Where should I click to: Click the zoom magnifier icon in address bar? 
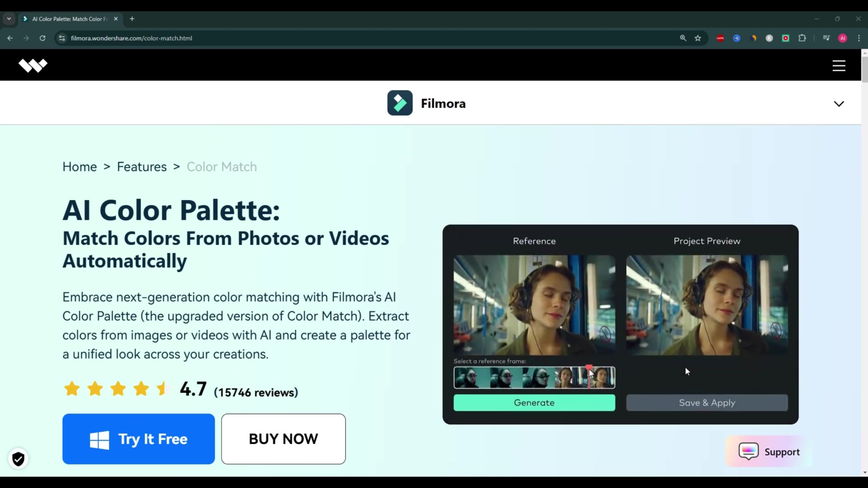click(683, 38)
